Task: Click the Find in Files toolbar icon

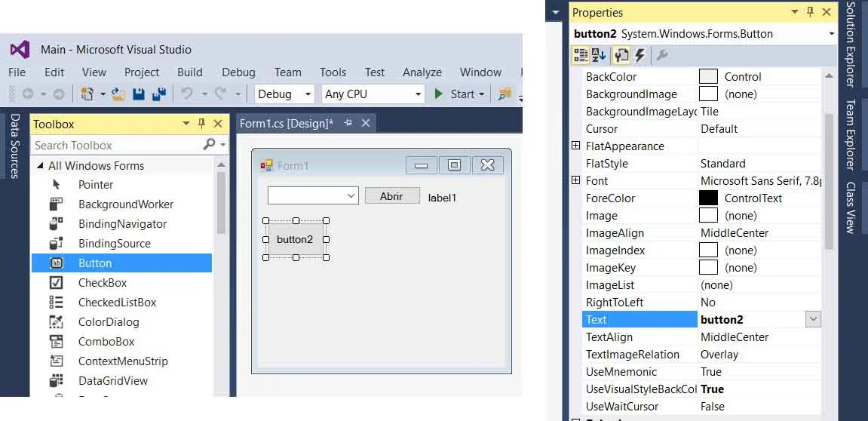Action: [505, 94]
